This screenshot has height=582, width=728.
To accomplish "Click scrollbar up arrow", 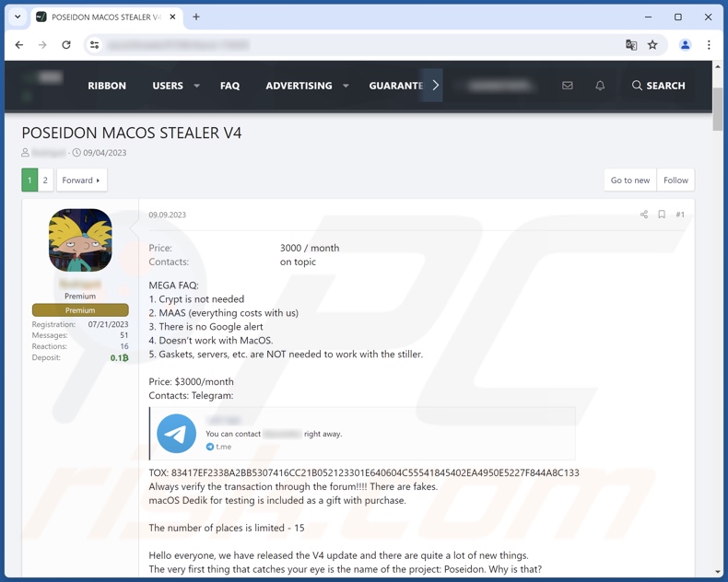I will point(718,67).
